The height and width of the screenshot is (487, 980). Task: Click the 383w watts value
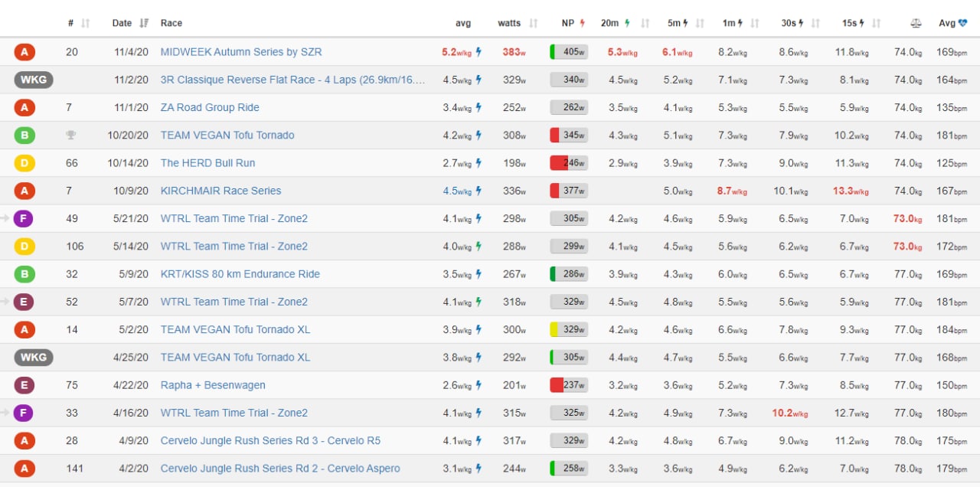click(x=514, y=52)
